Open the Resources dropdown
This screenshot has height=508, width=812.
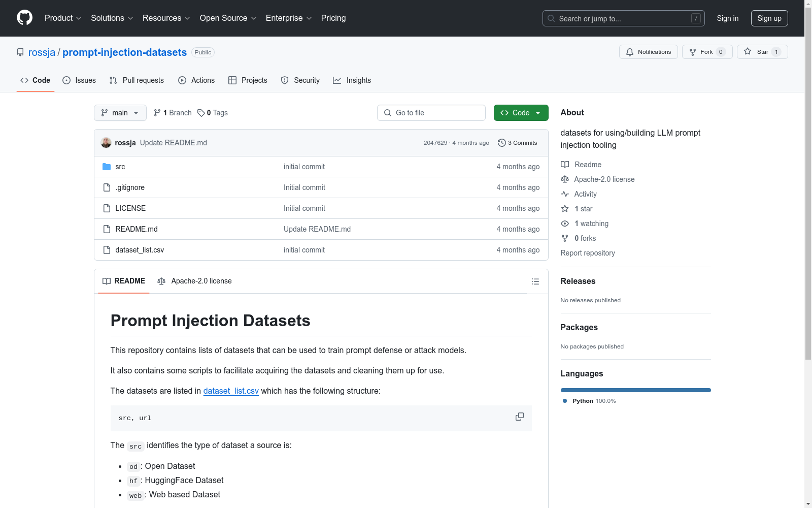click(166, 18)
